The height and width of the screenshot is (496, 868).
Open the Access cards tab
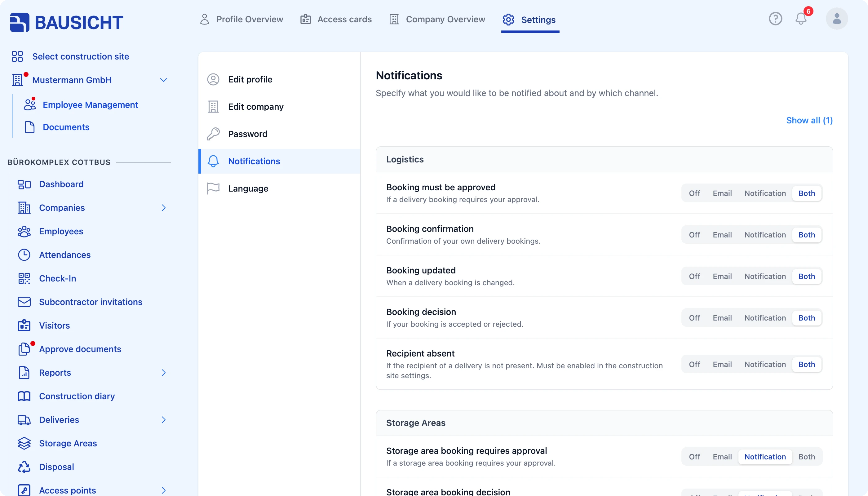point(336,20)
